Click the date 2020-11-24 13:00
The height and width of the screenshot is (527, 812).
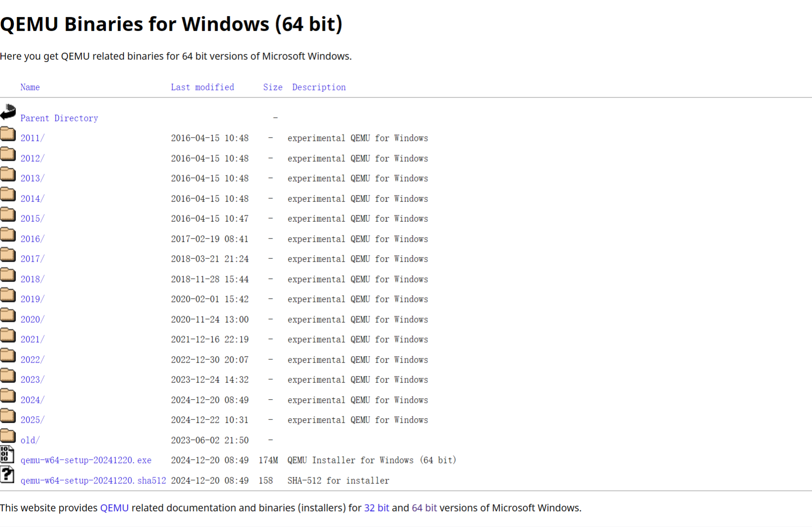tap(210, 320)
